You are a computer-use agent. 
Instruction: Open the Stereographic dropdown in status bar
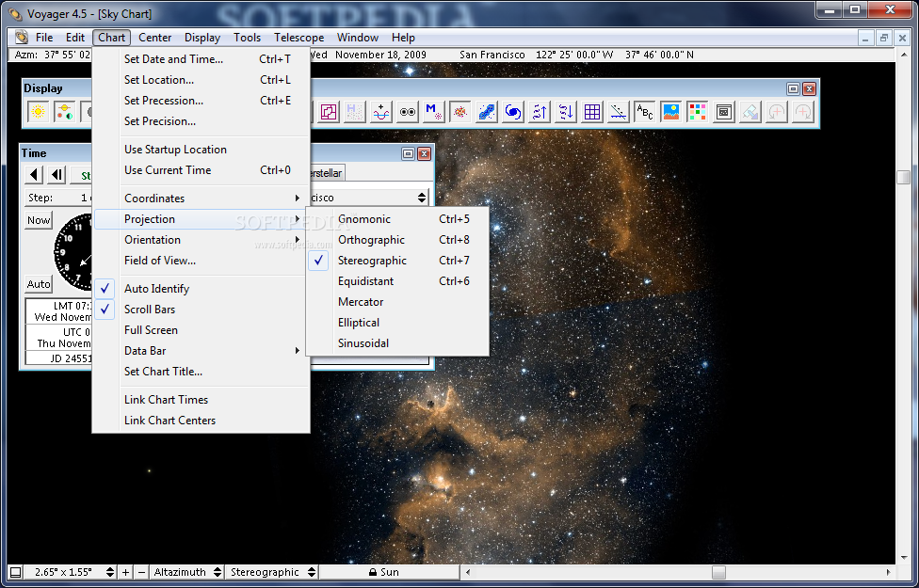272,572
